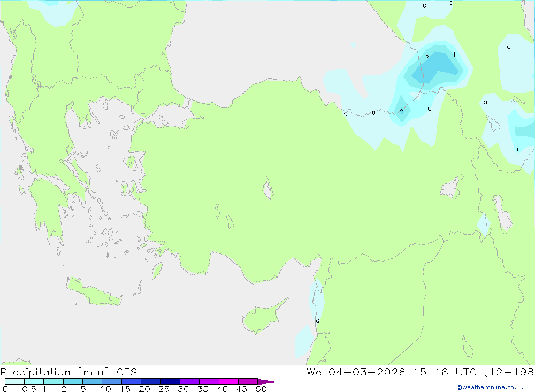Click the legend label '50'
535x392 pixels.
pos(261,389)
